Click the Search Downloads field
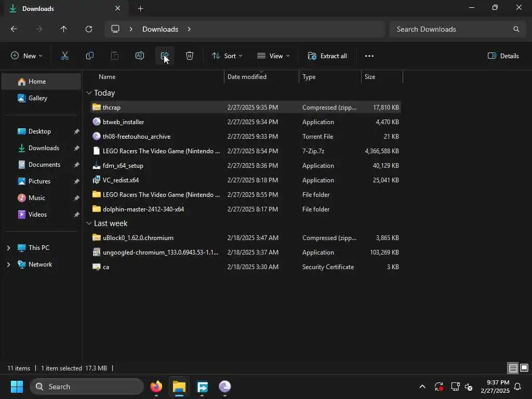 click(x=457, y=29)
